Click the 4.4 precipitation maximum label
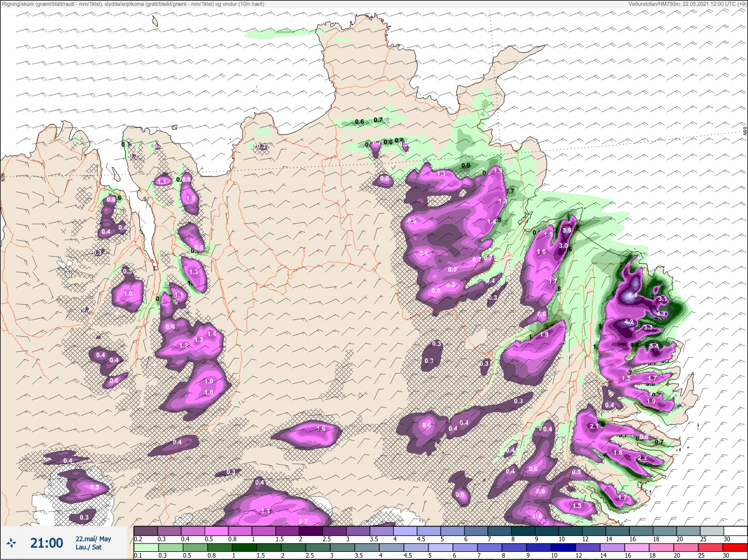The image size is (748, 560). [632, 296]
